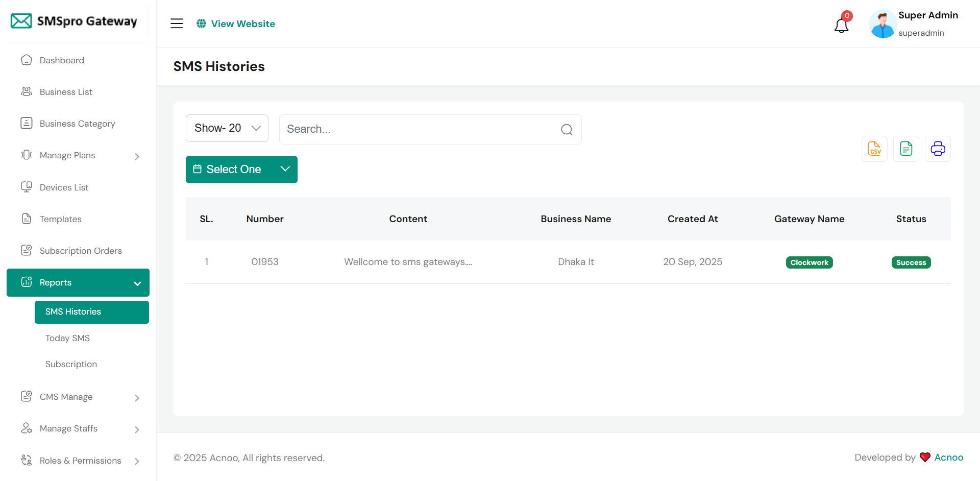Viewport: 980px width, 481px height.
Task: Click the search magnifier icon
Action: pos(567,130)
